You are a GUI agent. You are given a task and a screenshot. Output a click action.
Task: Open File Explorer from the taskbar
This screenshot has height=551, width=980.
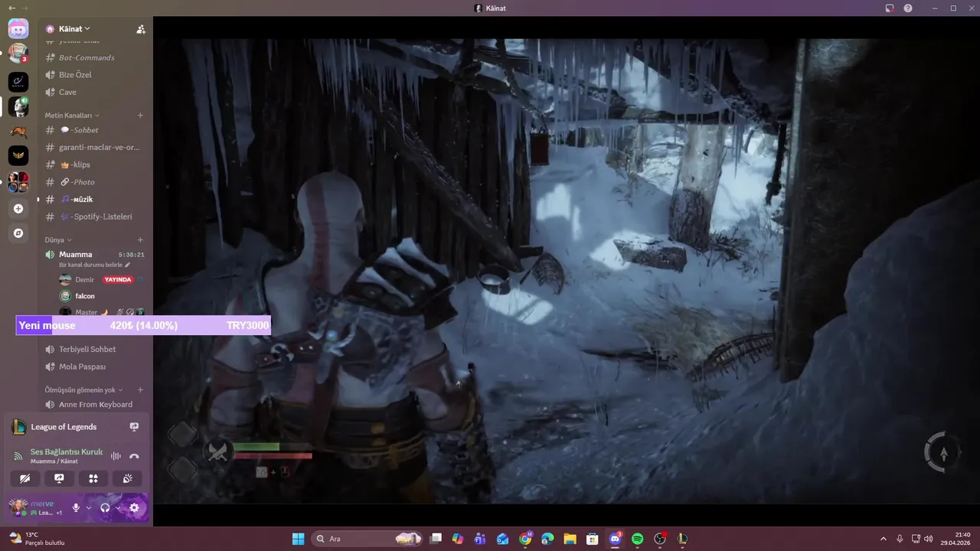(x=570, y=539)
